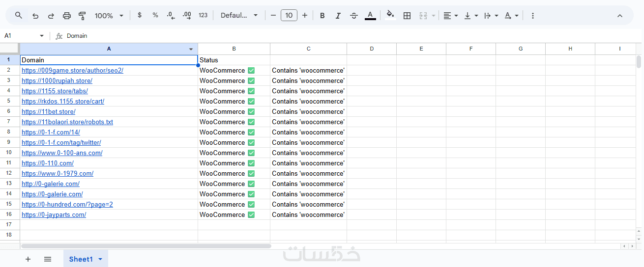
Task: Open the search the menus tool
Action: pyautogui.click(x=19, y=15)
